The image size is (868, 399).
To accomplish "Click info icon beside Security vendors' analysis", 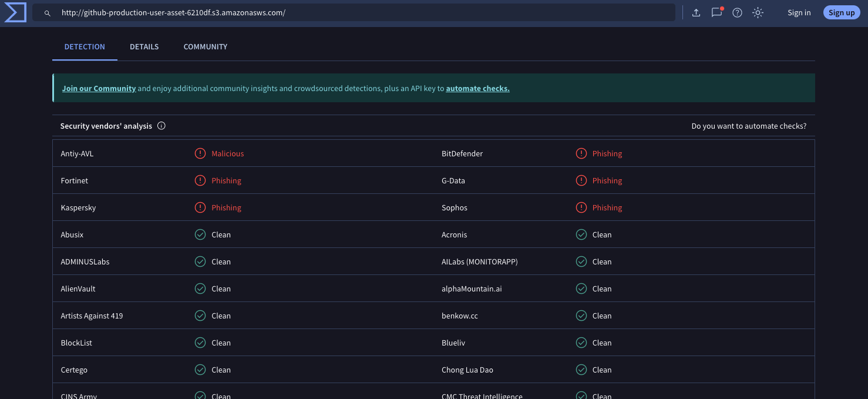I will click(162, 126).
